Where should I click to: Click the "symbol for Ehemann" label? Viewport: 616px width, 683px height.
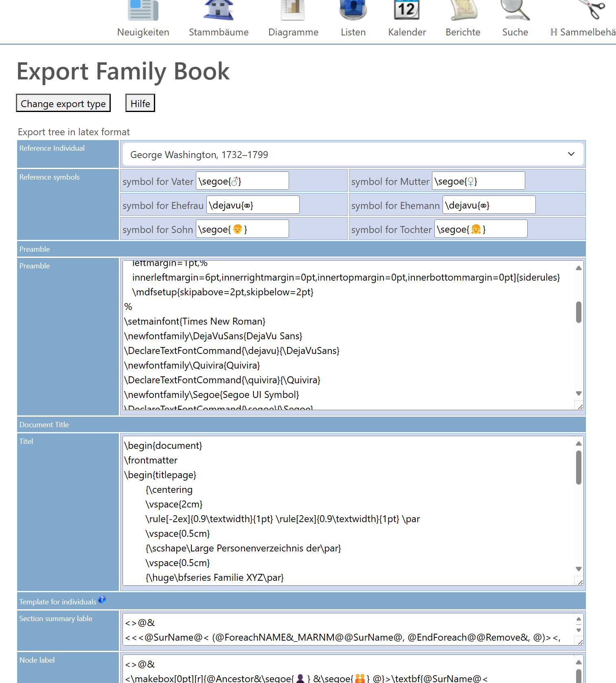[x=396, y=206]
